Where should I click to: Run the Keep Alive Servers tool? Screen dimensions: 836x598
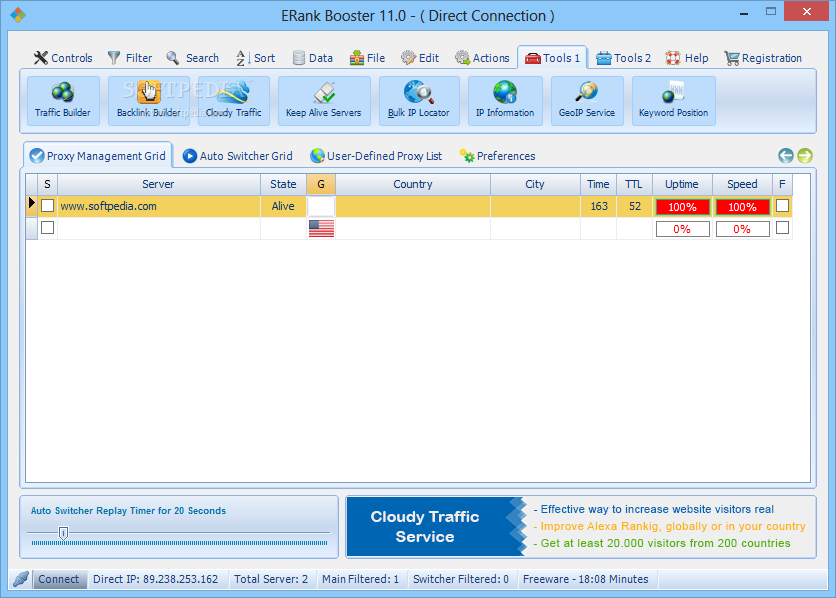coord(324,101)
